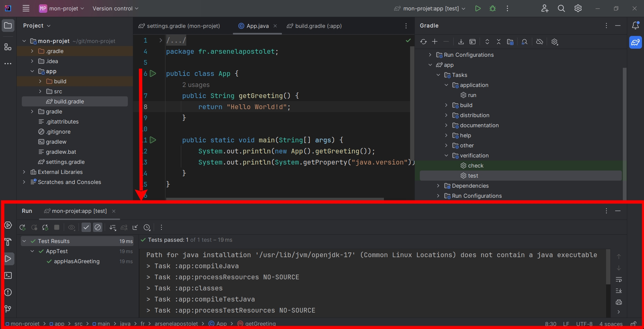This screenshot has width=644, height=329.
Task: Switch to build.gradle (:app) tab
Action: tap(314, 26)
